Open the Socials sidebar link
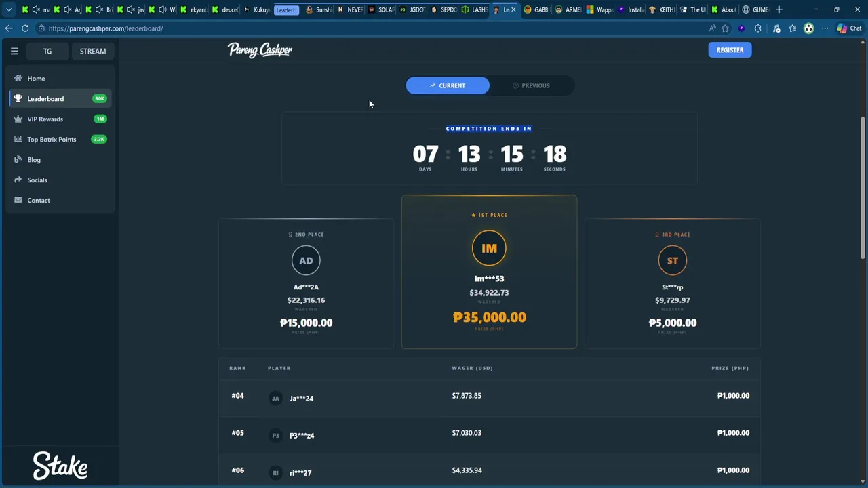This screenshot has height=488, width=868. click(61, 180)
